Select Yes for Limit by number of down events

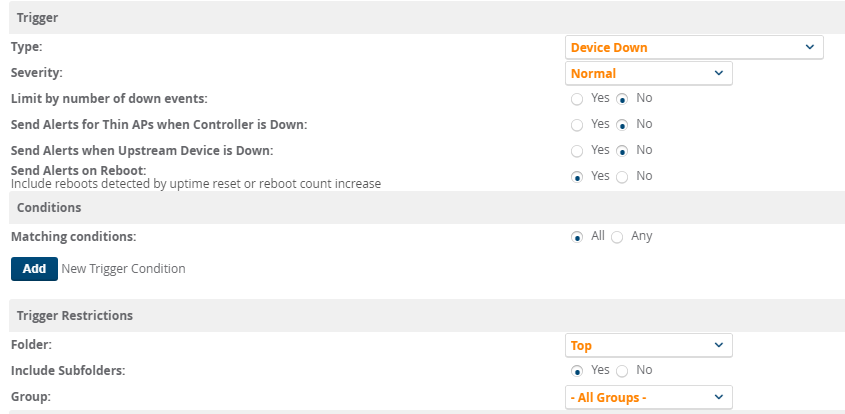click(x=576, y=99)
